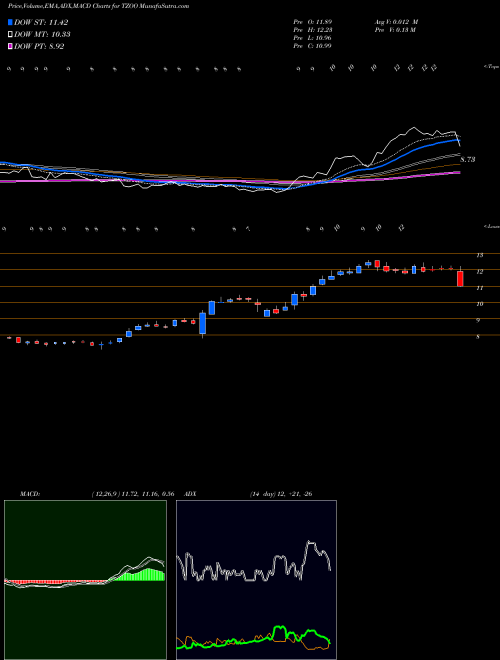Click the 'Pre V: 0.13 M' volume text

pos(395,30)
